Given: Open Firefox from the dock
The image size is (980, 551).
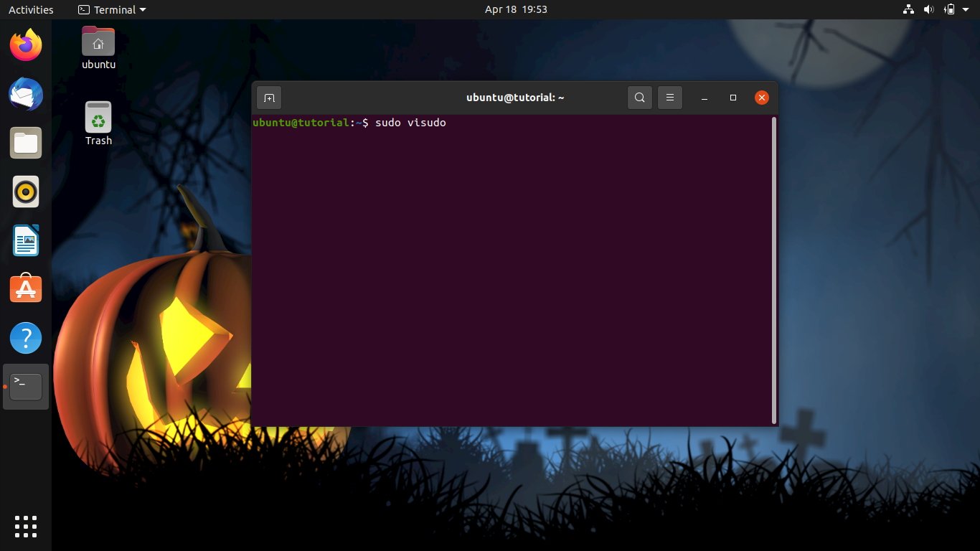Looking at the screenshot, I should coord(25,44).
